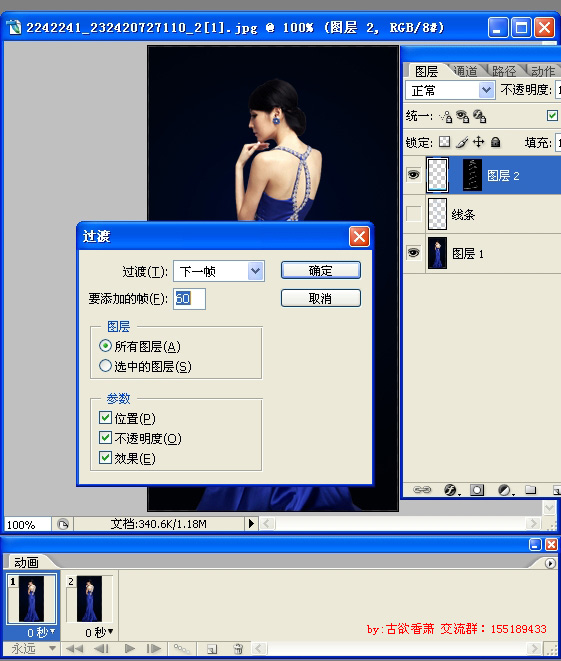Switch to the 路径 tab
The width and height of the screenshot is (561, 661).
(504, 71)
